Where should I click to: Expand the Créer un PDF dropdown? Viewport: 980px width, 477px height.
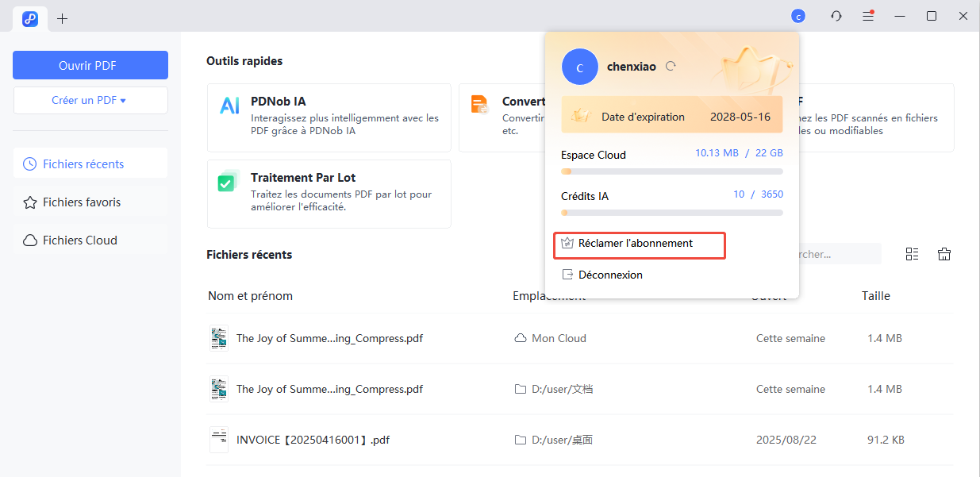90,100
